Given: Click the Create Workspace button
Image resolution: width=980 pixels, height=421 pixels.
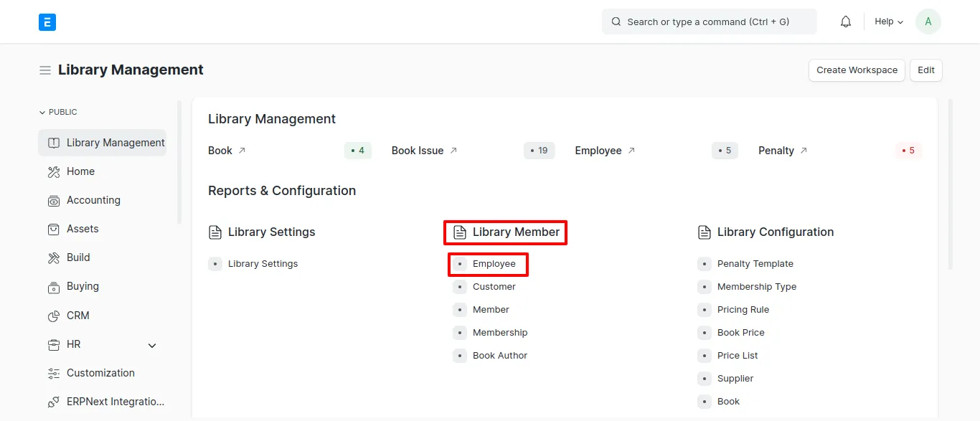Looking at the screenshot, I should (857, 70).
